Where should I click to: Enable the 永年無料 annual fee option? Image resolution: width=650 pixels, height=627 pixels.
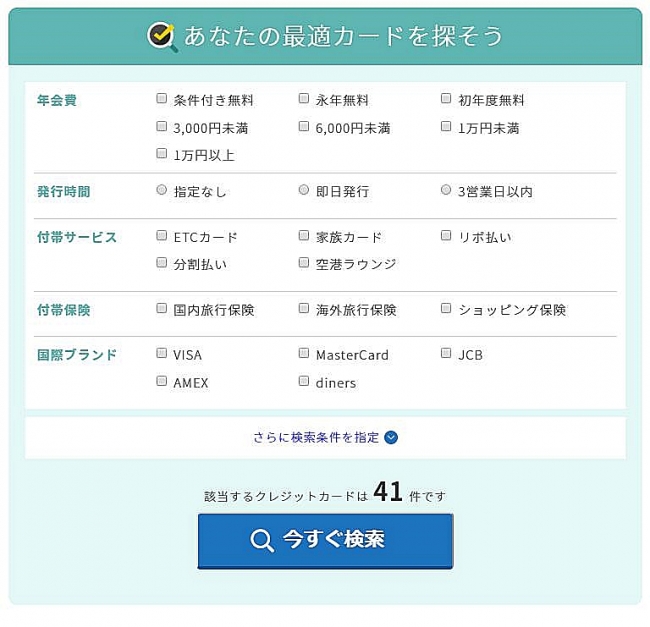point(304,99)
